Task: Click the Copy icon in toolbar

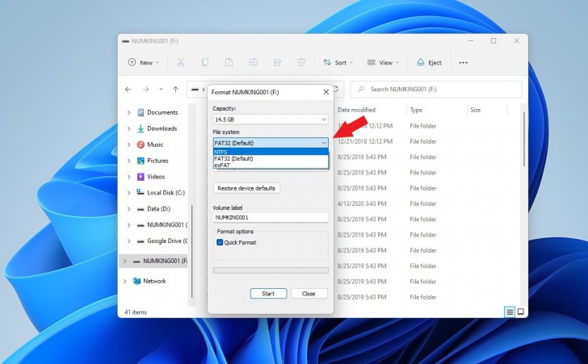Action: pos(205,63)
